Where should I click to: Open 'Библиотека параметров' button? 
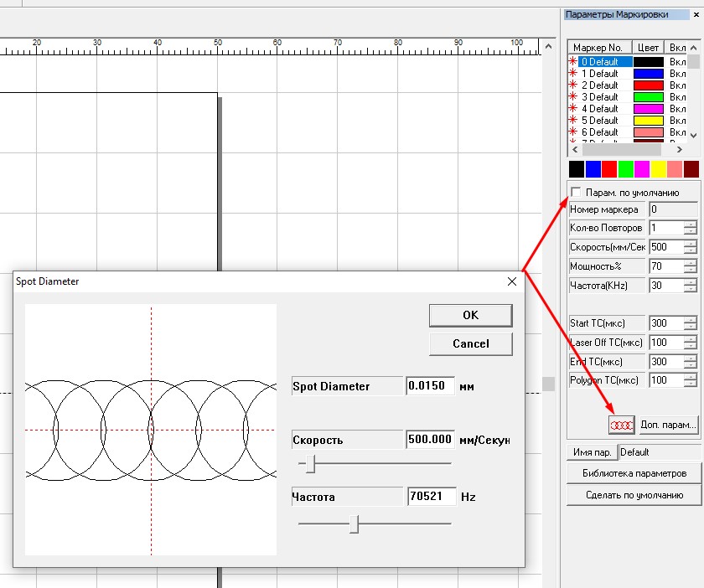[x=634, y=473]
